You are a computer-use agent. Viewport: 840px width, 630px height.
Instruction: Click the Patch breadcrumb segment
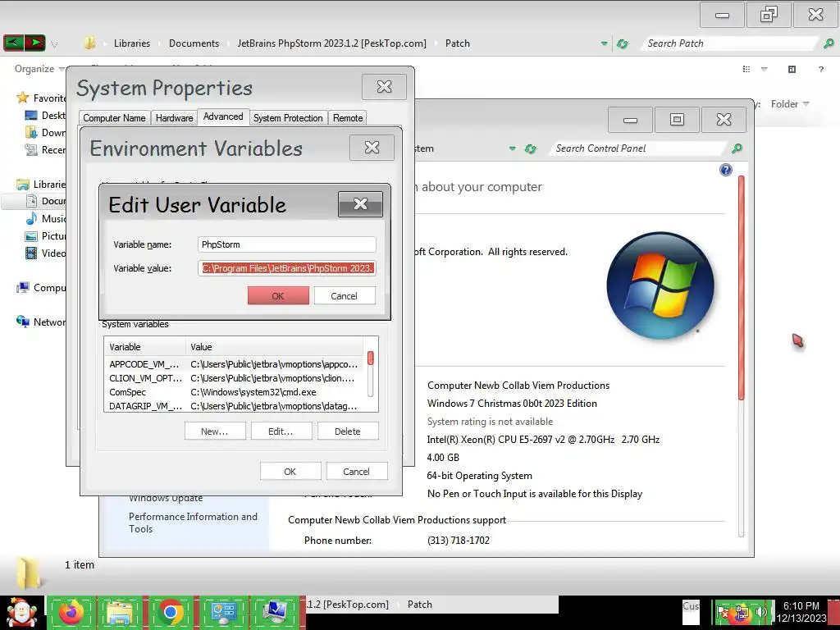pyautogui.click(x=458, y=43)
